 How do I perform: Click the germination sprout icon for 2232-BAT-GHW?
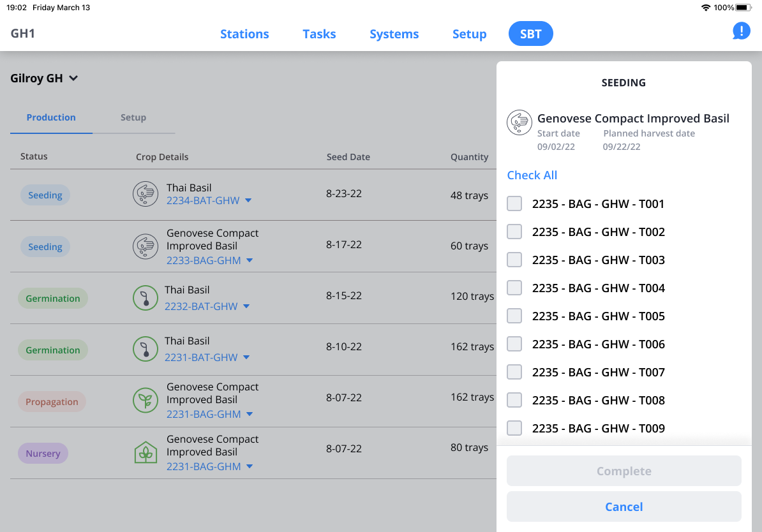(x=145, y=298)
